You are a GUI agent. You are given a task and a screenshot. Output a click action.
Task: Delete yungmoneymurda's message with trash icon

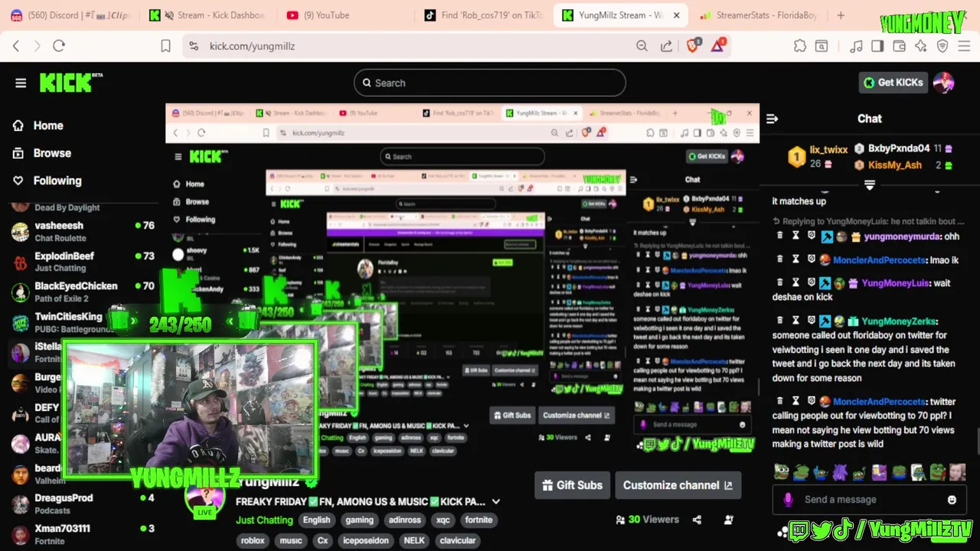[x=780, y=236]
